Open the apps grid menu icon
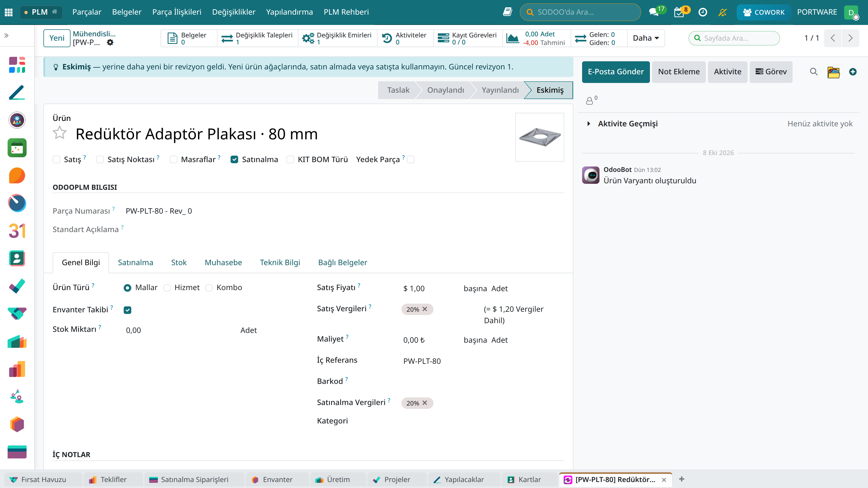This screenshot has height=488, width=868. [x=9, y=12]
